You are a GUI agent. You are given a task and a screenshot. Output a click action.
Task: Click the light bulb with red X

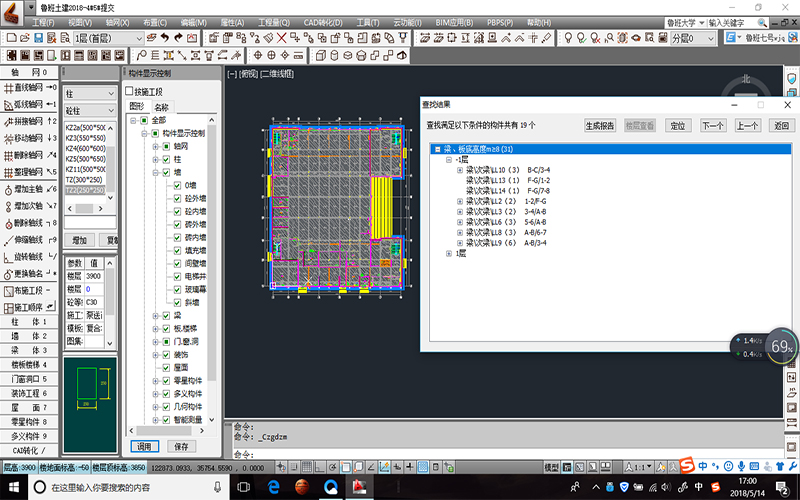pos(595,38)
